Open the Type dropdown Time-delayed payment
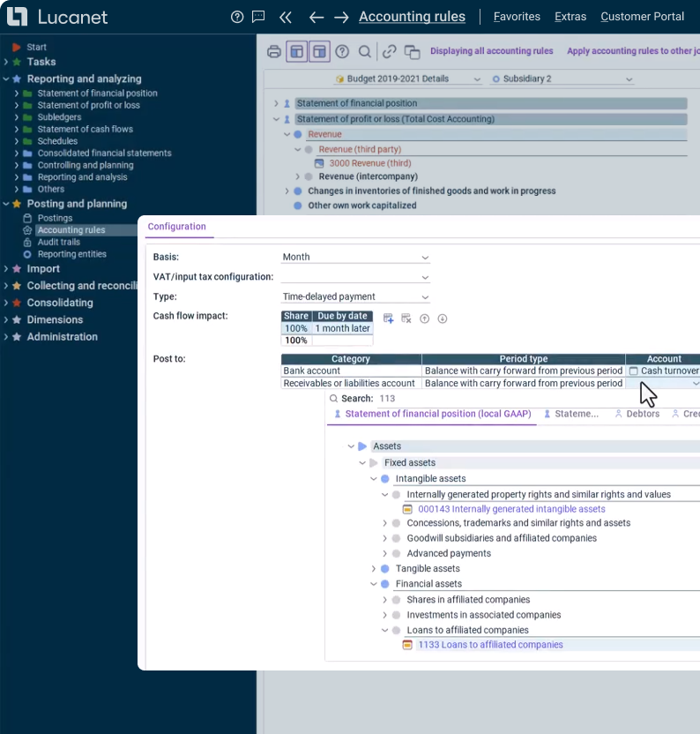 355,297
